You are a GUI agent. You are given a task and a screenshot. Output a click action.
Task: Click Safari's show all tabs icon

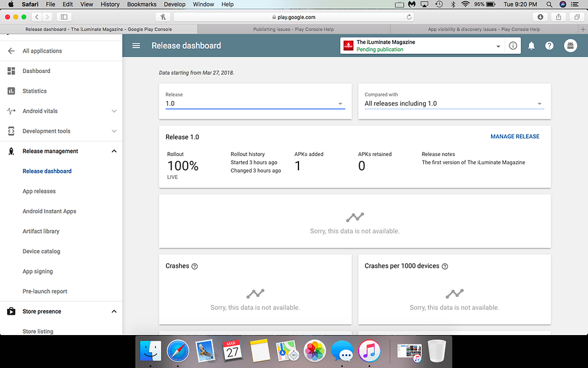(577, 17)
